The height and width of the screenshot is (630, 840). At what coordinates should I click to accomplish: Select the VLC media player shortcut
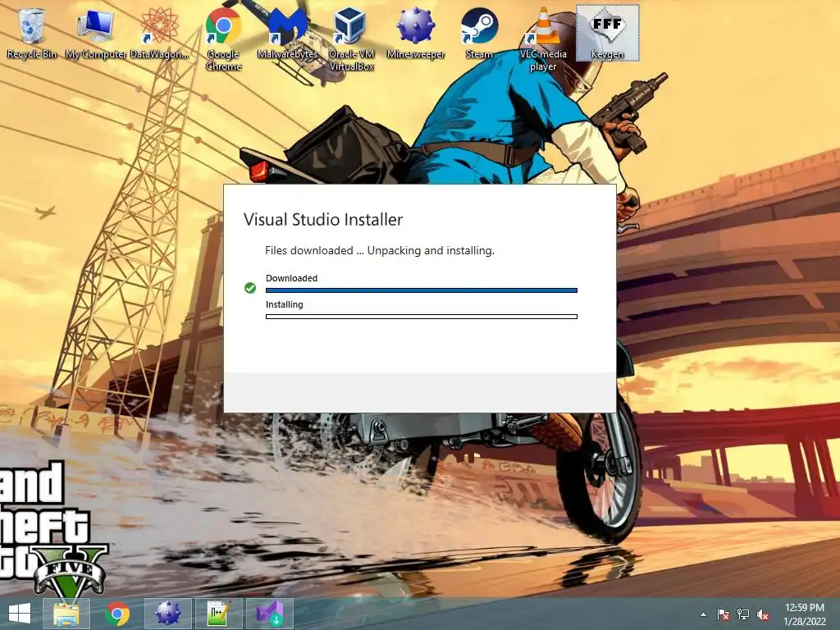(x=543, y=39)
